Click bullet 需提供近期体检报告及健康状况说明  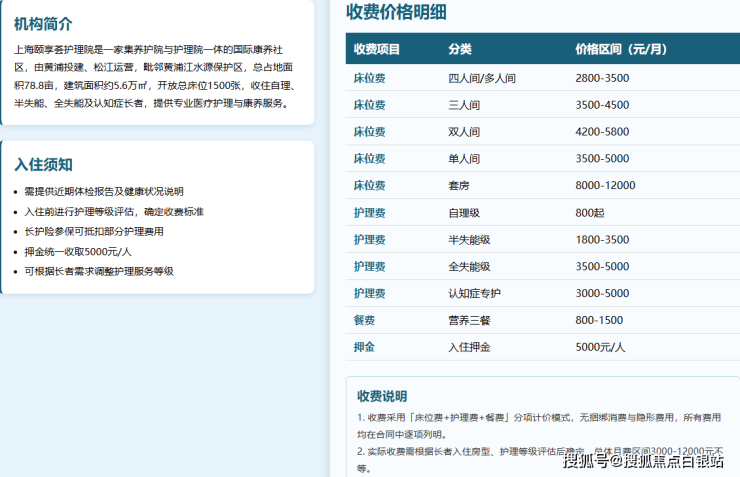104,192
